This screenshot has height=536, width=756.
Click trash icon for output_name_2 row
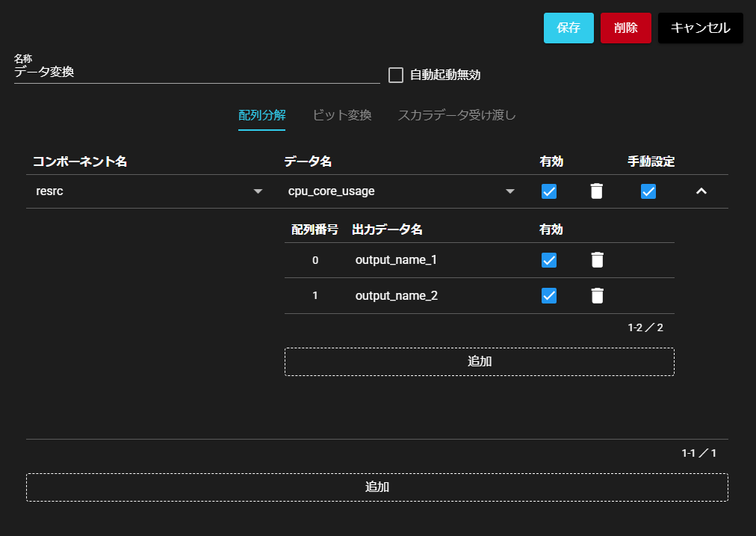[597, 296]
